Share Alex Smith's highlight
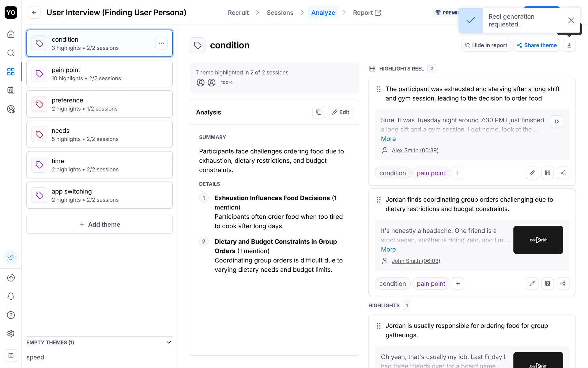This screenshot has width=588, height=368. coord(563,173)
